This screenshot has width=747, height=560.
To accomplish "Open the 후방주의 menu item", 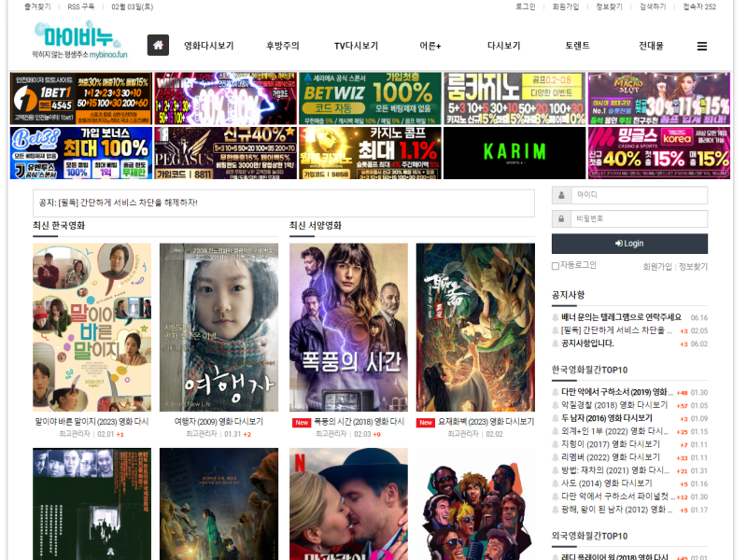I will pyautogui.click(x=284, y=46).
